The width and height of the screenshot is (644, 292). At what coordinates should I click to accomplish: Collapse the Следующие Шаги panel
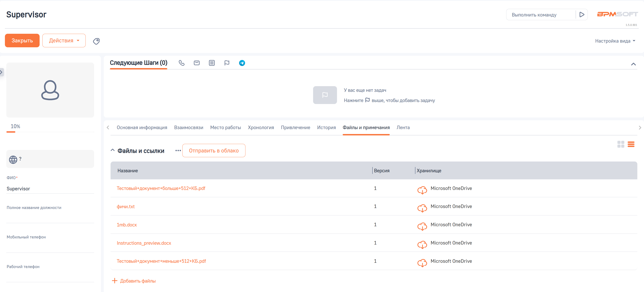[633, 64]
